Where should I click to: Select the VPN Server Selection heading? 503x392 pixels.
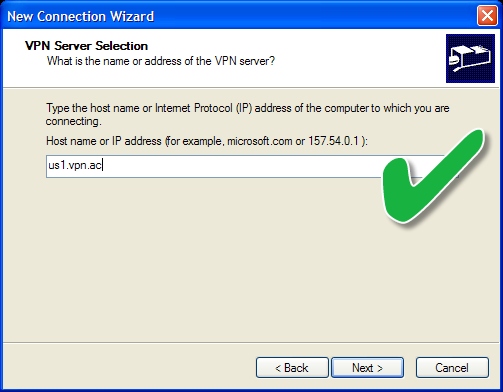click(86, 46)
